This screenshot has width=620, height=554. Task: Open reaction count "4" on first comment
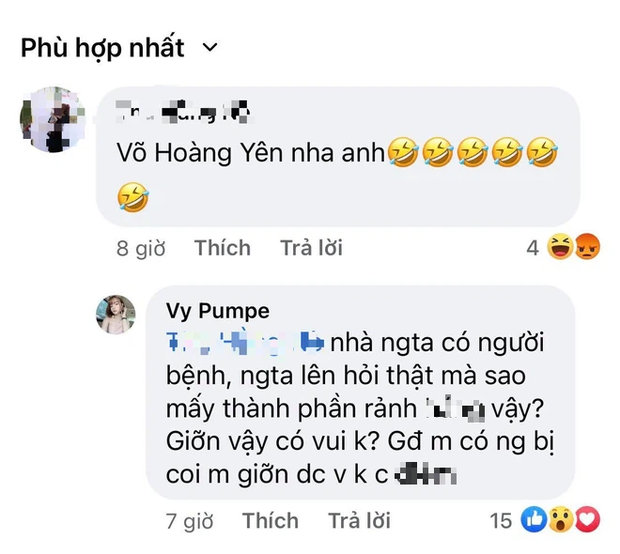click(533, 249)
